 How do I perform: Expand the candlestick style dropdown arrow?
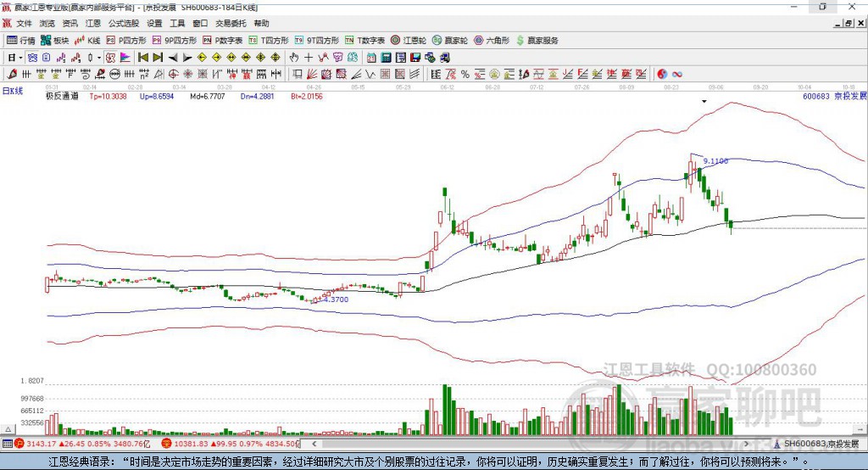coord(99,58)
